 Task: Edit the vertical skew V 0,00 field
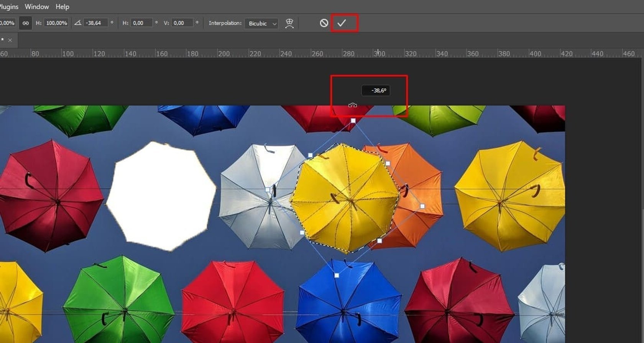(182, 23)
